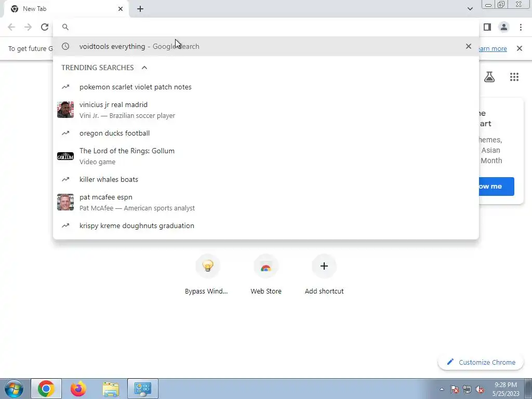Open the Google apps grid
The image size is (532, 399).
[x=514, y=77]
